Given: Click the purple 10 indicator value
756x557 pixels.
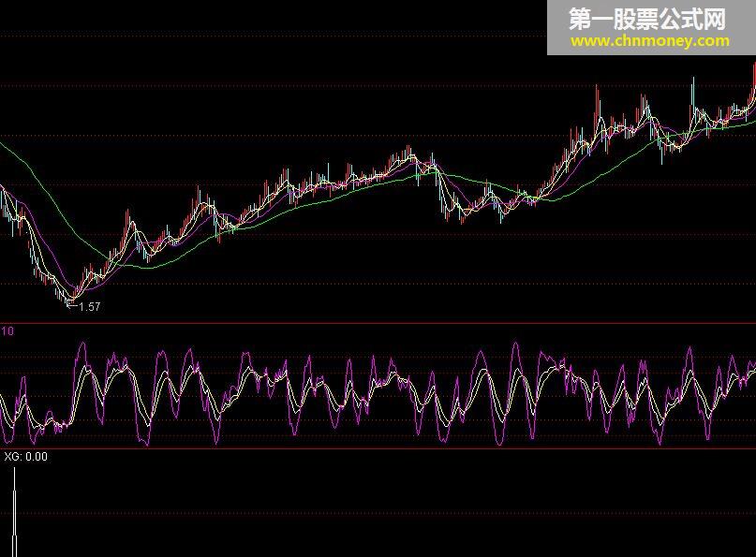Looking at the screenshot, I should (7, 331).
